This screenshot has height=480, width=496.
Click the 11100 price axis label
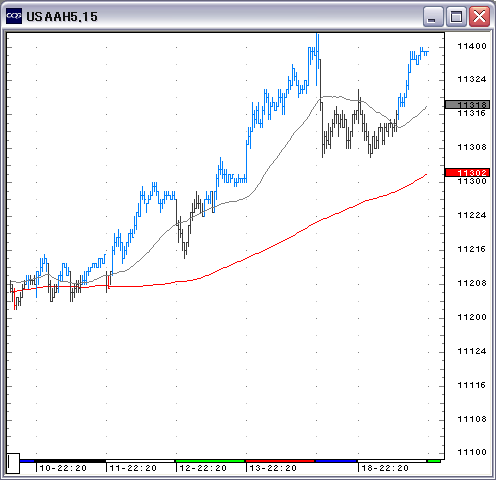coord(472,452)
